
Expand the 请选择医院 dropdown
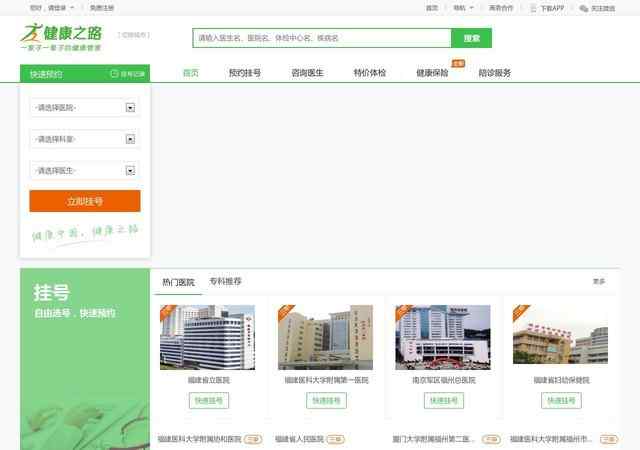point(130,107)
